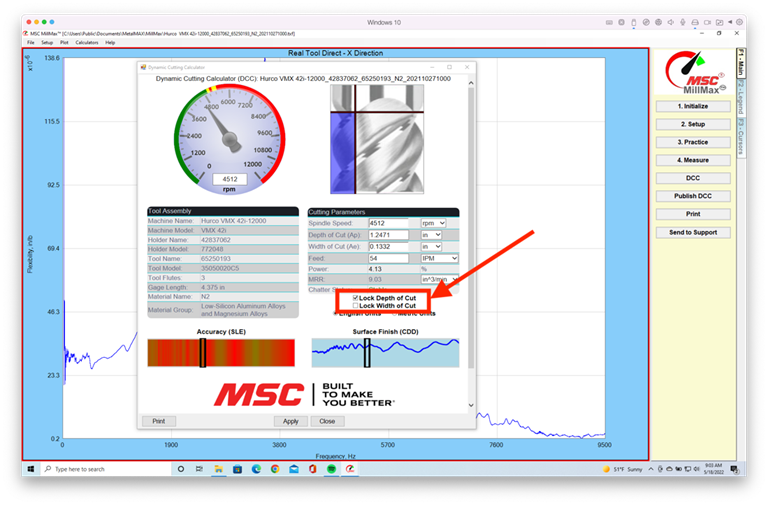Click the Feed value input field
The height and width of the screenshot is (505, 768).
click(x=388, y=258)
